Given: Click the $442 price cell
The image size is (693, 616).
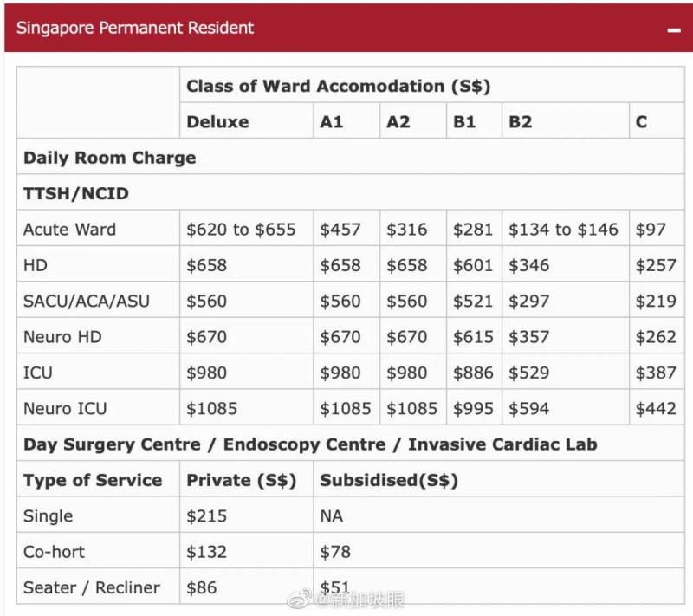Looking at the screenshot, I should pos(656,408).
